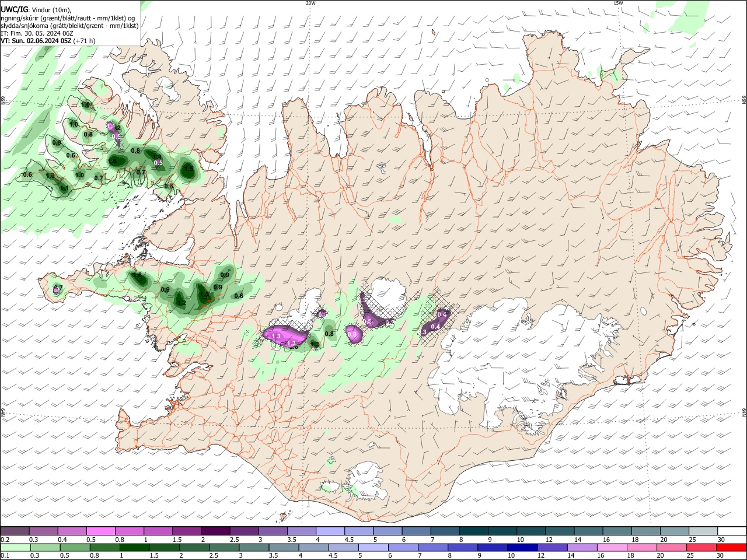Click the bright pink 0.5 snow swatch in upper legend
The image size is (747, 560).
[101, 531]
